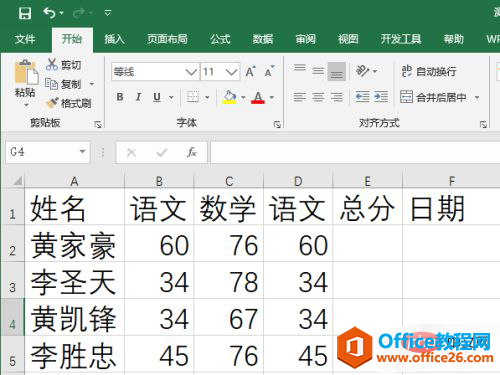Expand the 粘贴 paste options arrow

pos(26,105)
